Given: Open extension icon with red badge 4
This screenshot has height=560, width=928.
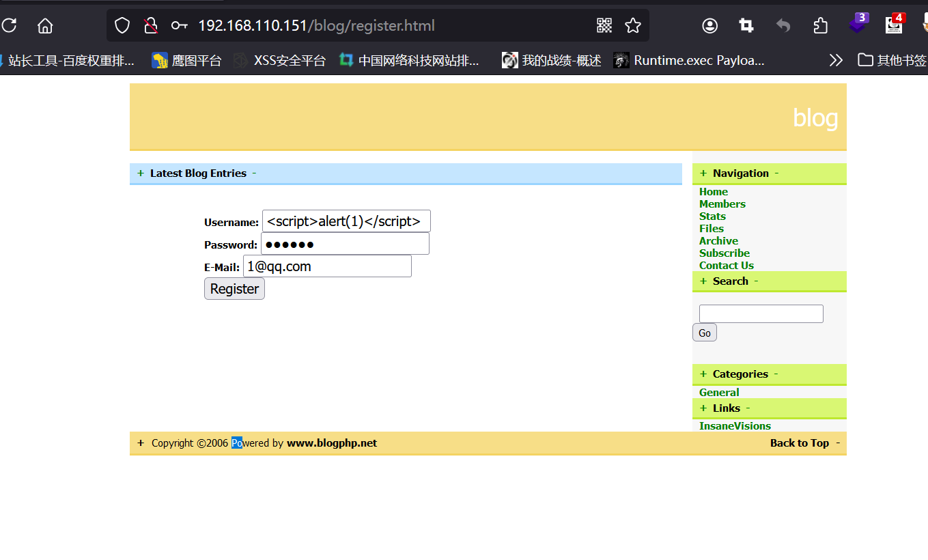Looking at the screenshot, I should coord(895,23).
